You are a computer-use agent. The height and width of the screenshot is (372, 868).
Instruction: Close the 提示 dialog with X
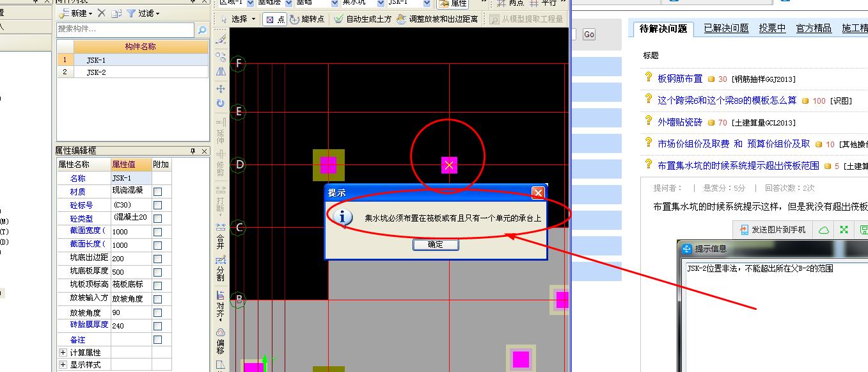[x=538, y=193]
